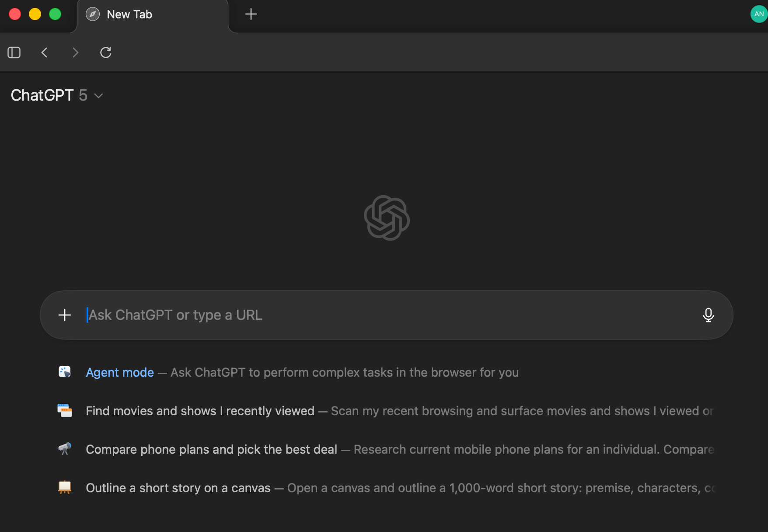Open a new tab with the plus button

point(251,14)
